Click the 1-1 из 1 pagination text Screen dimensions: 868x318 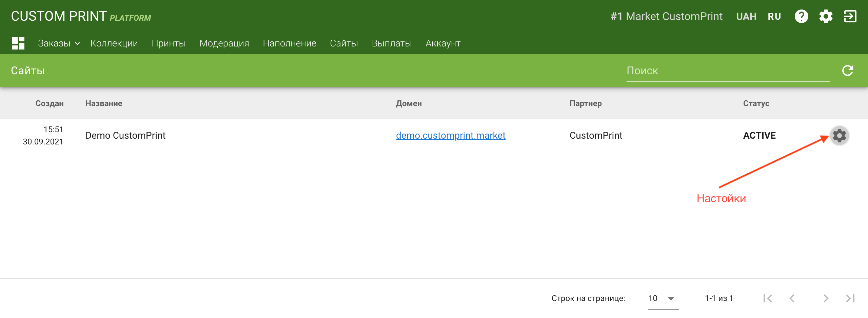point(719,298)
